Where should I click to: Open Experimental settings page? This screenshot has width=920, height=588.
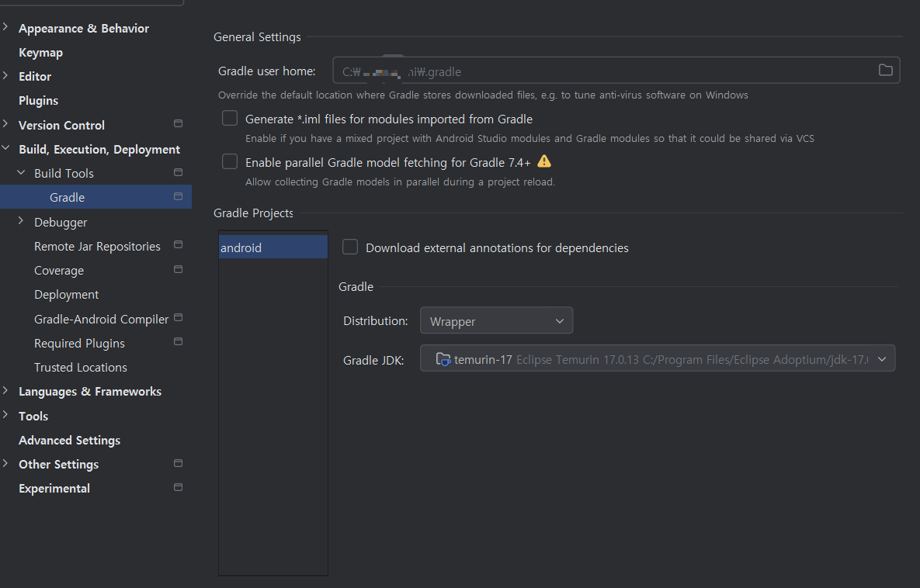pyautogui.click(x=54, y=489)
